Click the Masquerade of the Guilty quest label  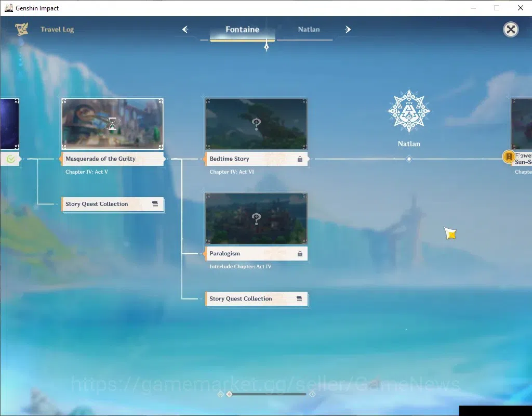click(x=112, y=159)
